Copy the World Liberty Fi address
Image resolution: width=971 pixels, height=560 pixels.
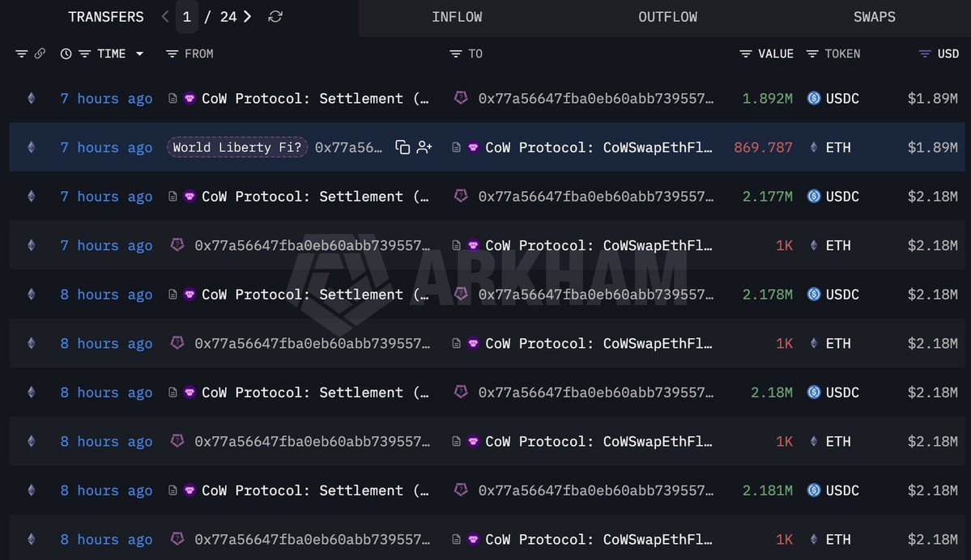coord(402,147)
